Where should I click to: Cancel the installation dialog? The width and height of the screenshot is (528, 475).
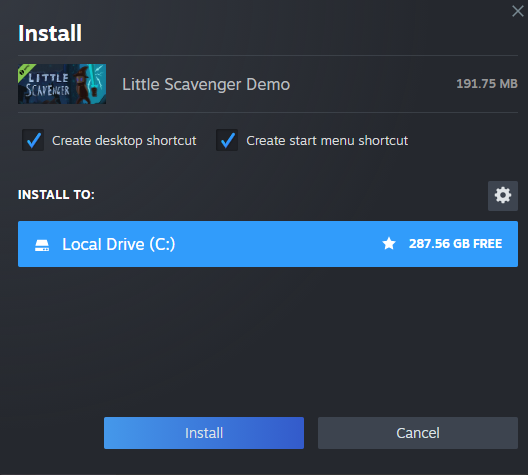point(418,433)
